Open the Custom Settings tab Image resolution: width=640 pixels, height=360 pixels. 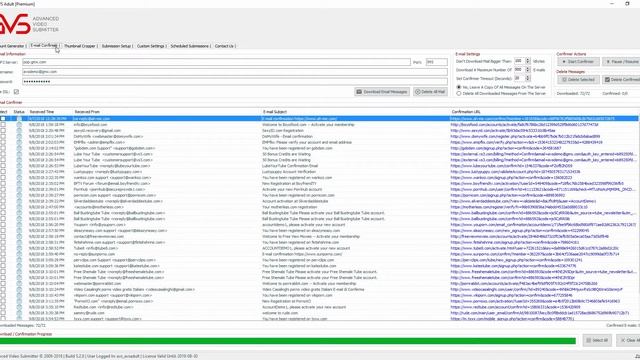(x=151, y=46)
